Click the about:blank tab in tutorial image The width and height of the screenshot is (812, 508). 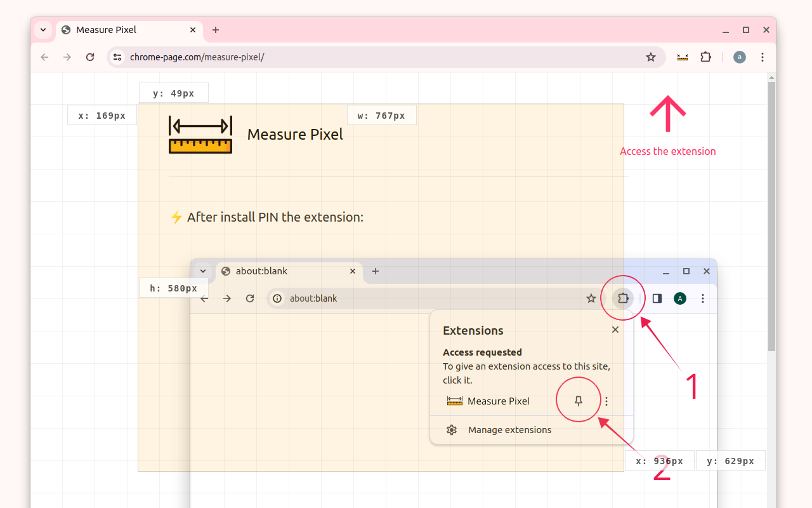(289, 271)
